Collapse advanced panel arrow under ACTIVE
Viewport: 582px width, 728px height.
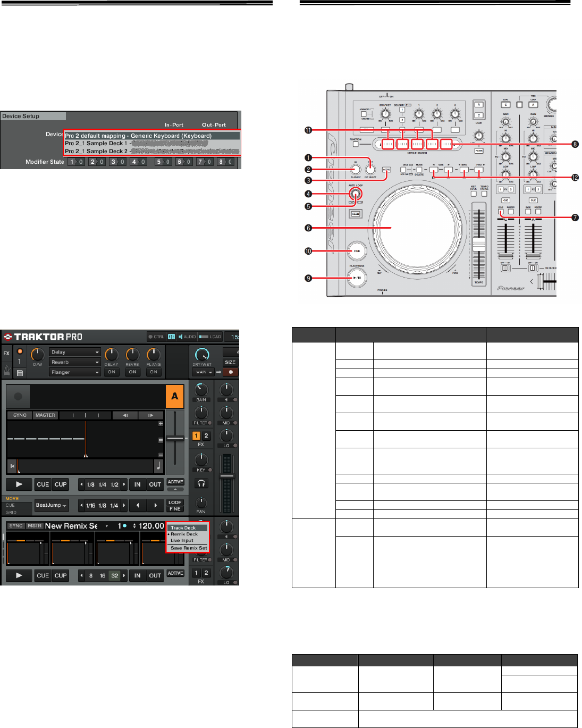(x=175, y=489)
